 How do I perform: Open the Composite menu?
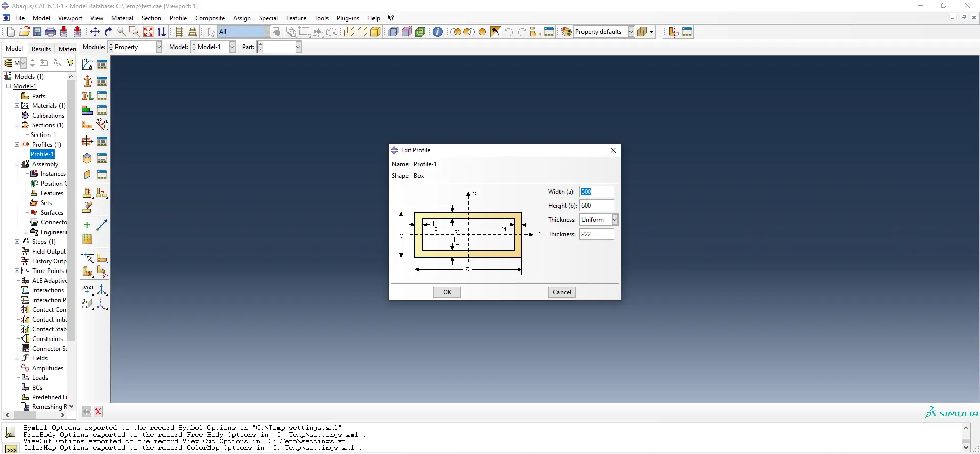click(210, 18)
